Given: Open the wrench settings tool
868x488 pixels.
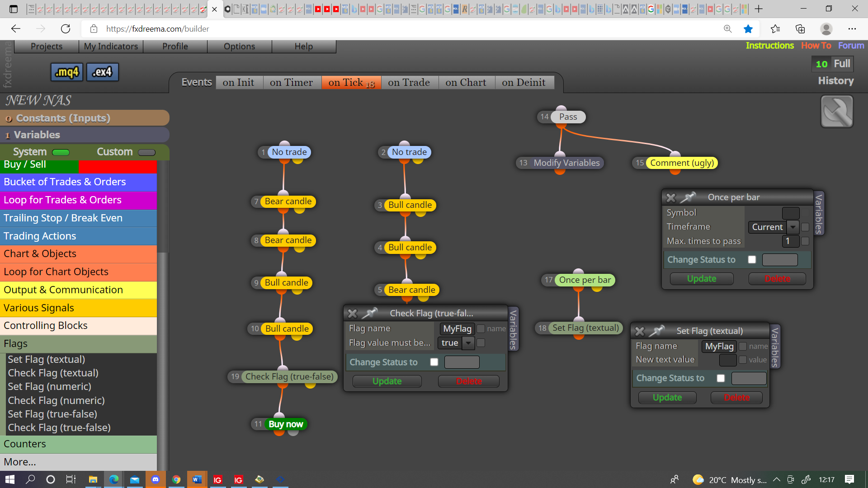Looking at the screenshot, I should click(837, 112).
